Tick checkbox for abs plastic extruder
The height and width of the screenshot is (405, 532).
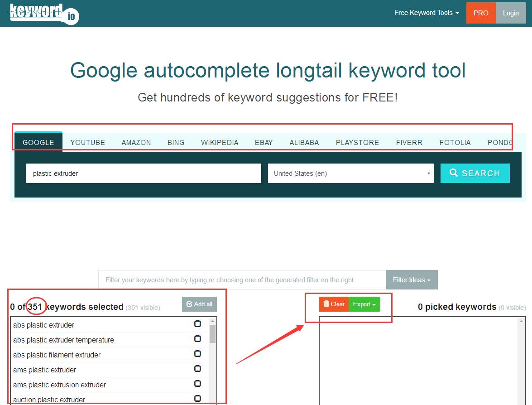point(197,324)
